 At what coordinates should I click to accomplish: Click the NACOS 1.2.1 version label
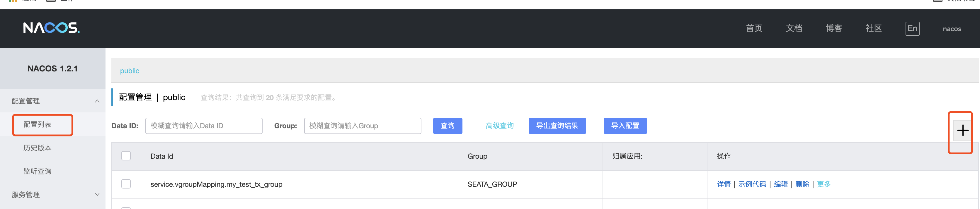52,69
